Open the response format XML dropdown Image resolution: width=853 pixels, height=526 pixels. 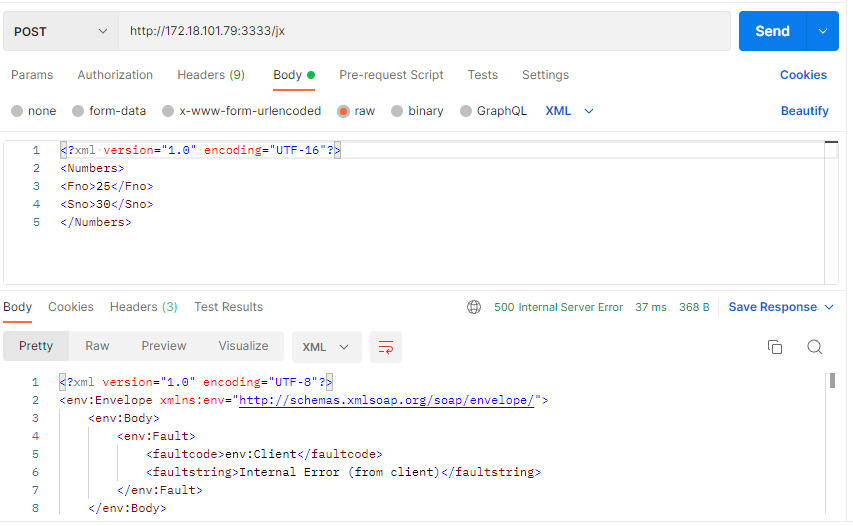[326, 347]
